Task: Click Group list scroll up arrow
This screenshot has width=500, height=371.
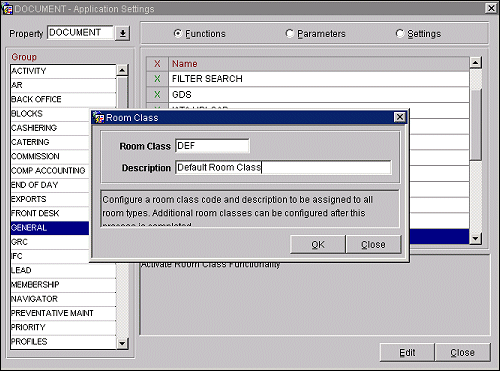Action: [122, 70]
